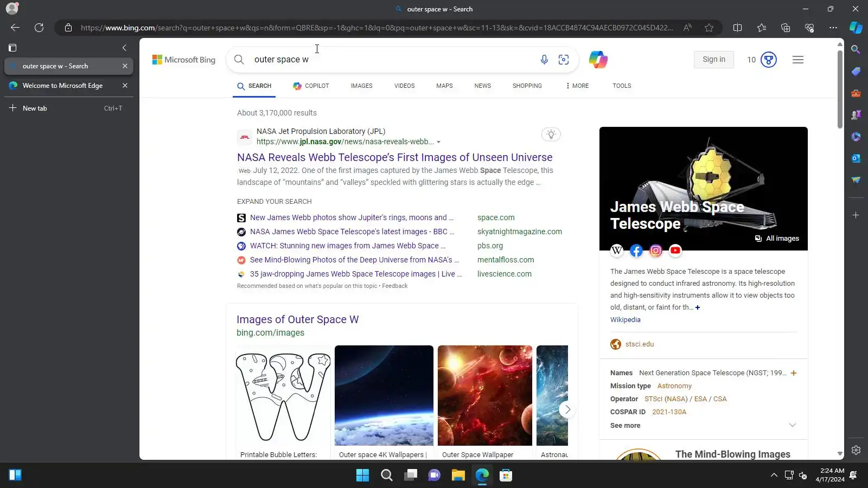Open the Images of Outer Space W link

pos(297,319)
